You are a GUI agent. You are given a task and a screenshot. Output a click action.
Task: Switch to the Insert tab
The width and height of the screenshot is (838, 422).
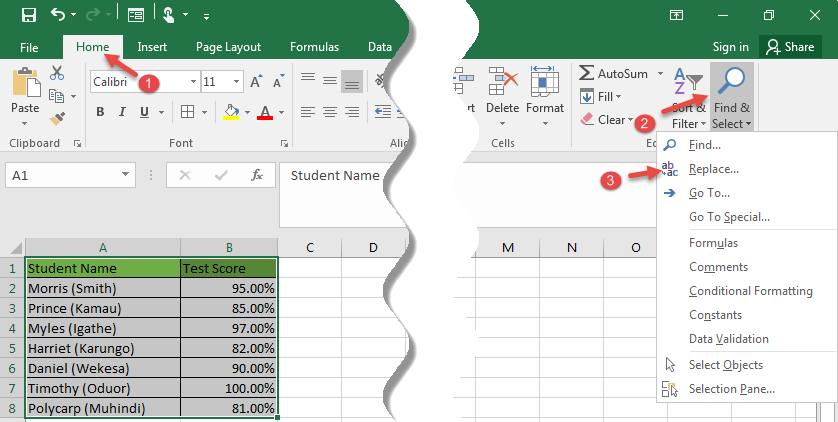point(152,47)
